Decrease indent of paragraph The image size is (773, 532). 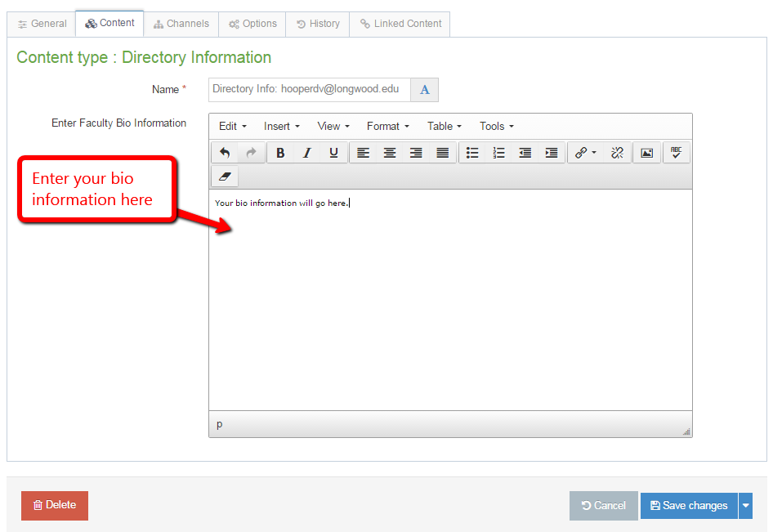[525, 153]
